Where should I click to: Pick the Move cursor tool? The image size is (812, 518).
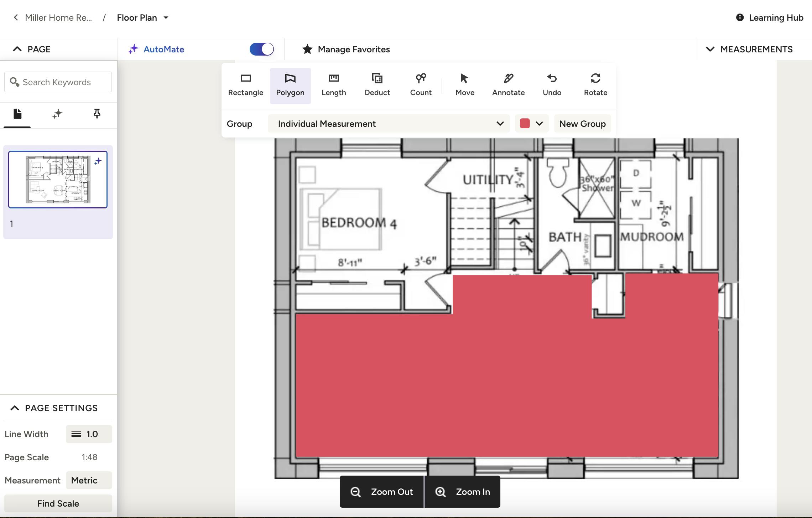pyautogui.click(x=465, y=85)
